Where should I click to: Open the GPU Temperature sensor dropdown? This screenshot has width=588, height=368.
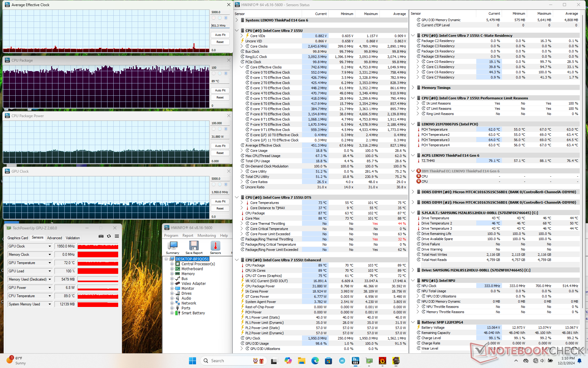click(x=50, y=263)
